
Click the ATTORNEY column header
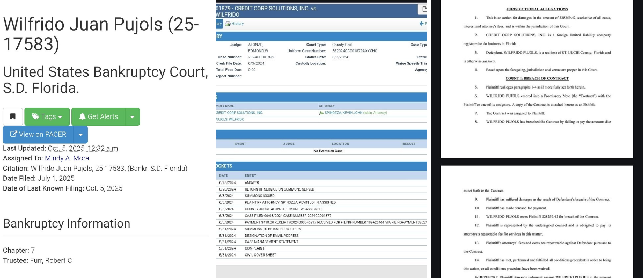pos(327,106)
